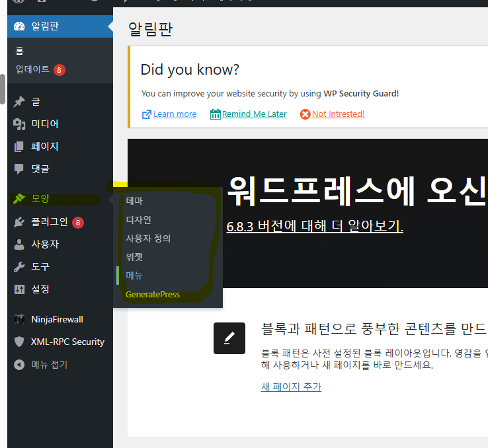
Task: Click the red X dismiss icon
Action: (305, 114)
